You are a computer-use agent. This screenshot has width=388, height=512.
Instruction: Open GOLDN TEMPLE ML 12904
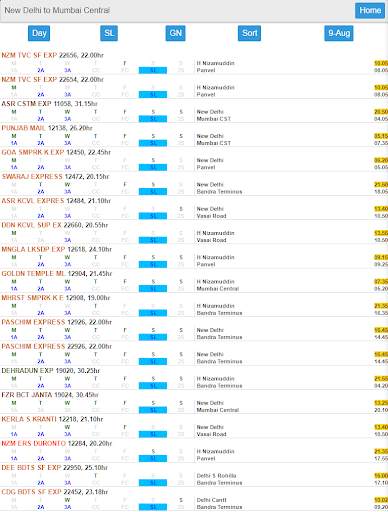click(57, 274)
